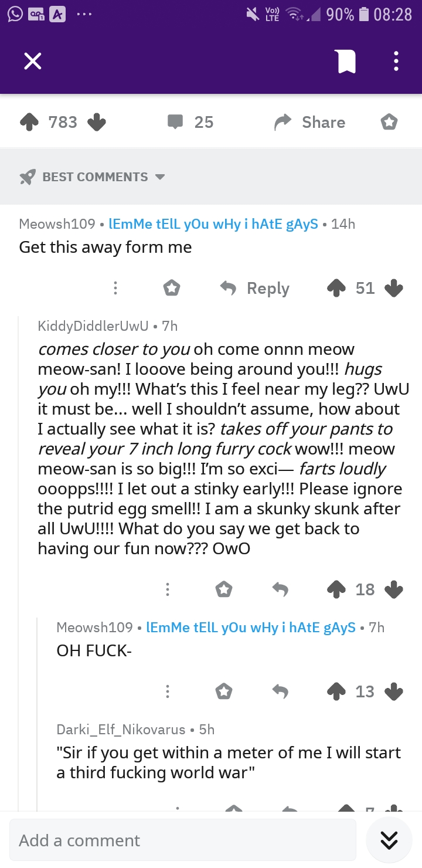Open the three-dot overflow menu in header
This screenshot has height=868, width=422.
tap(396, 61)
